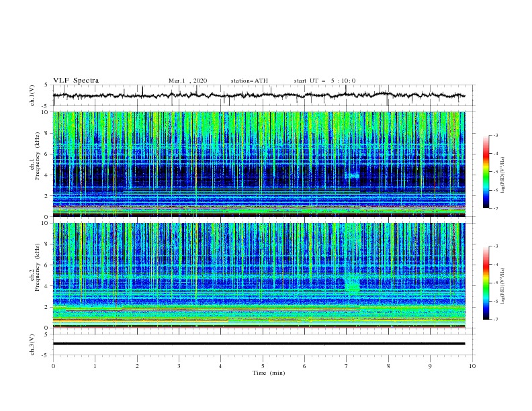
Task: Click the 'ch.1(V)' axis label
Action: [32, 95]
